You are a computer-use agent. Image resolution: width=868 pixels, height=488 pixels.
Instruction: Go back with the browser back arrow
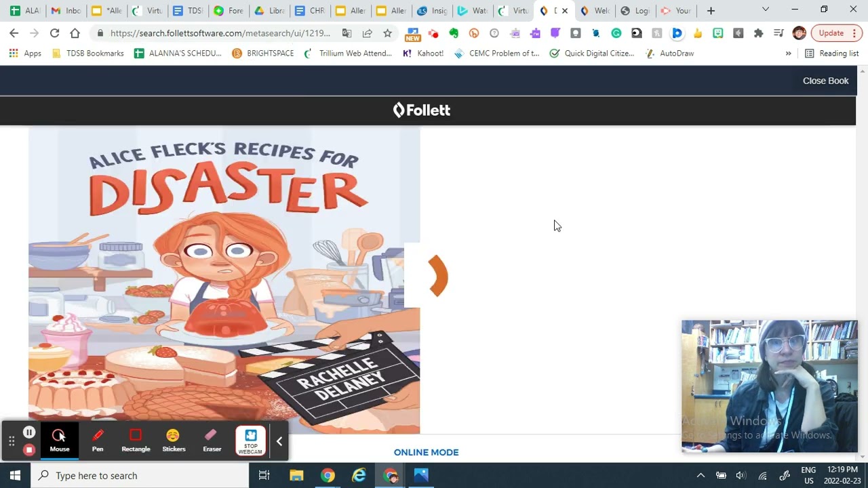pyautogui.click(x=14, y=33)
